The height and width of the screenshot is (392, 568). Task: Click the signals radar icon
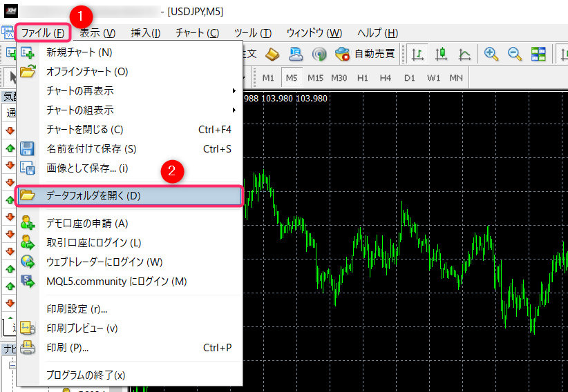pyautogui.click(x=319, y=55)
